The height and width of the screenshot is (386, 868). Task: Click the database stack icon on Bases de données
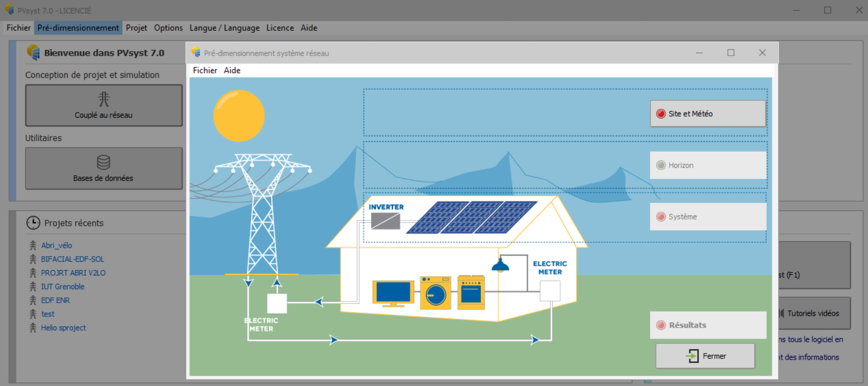104,162
